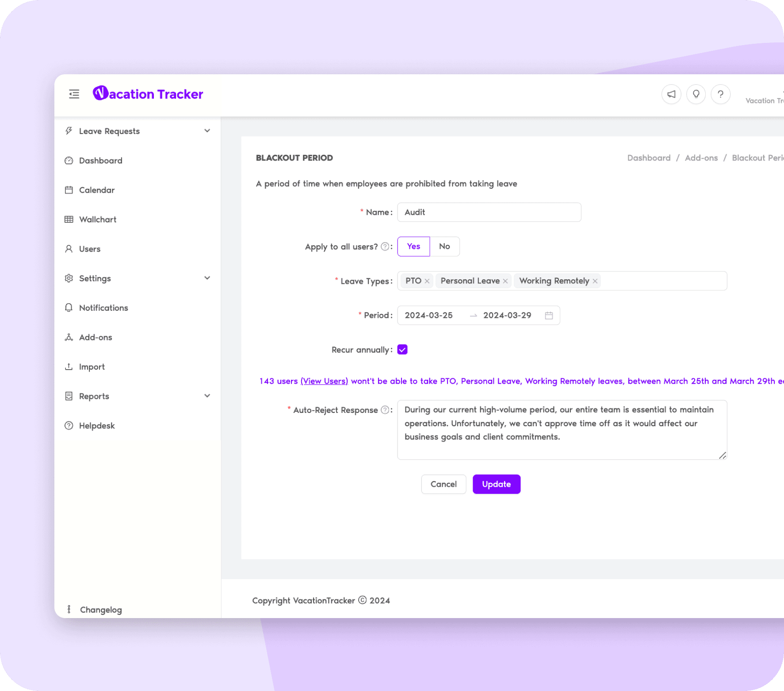Click the Name input field containing Audit
The height and width of the screenshot is (691, 784).
click(489, 212)
